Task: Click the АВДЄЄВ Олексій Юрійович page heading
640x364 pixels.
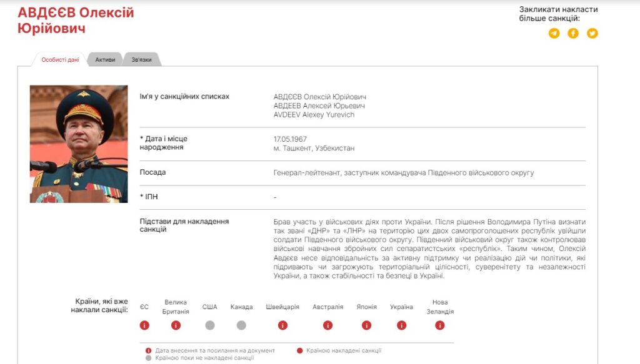Action: [x=76, y=21]
